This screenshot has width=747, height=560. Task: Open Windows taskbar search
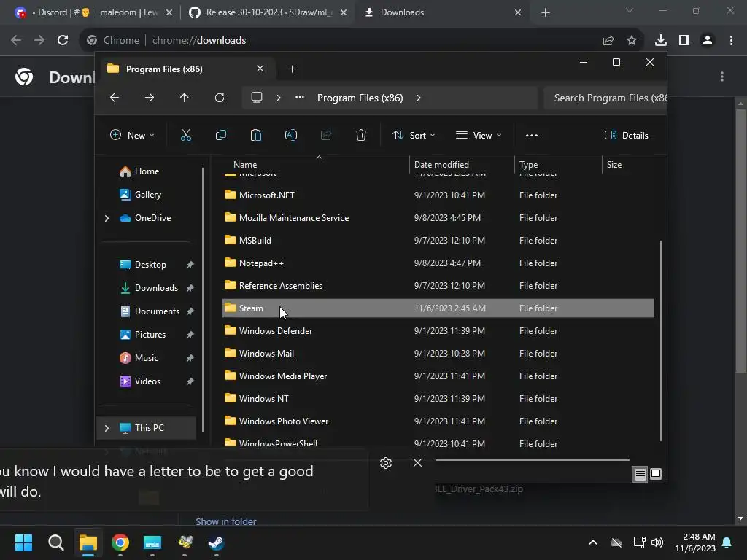(55, 542)
